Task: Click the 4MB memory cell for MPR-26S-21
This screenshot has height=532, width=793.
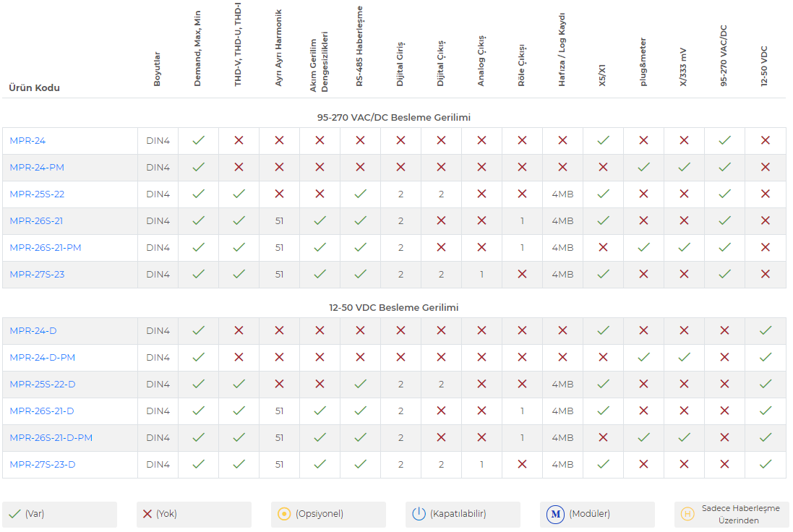Action: point(562,220)
